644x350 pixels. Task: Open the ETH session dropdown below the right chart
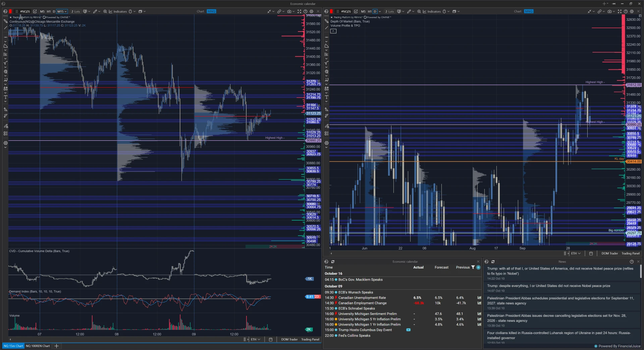576,253
